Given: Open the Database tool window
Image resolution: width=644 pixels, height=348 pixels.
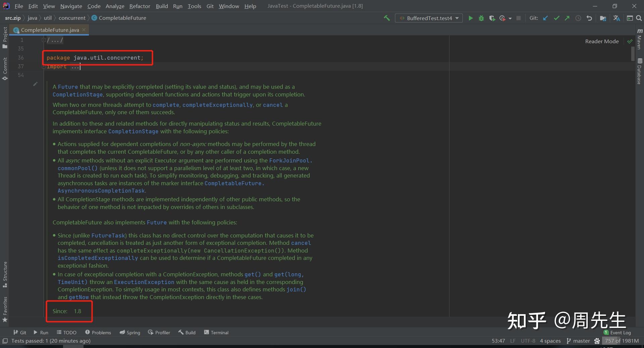Looking at the screenshot, I should [639, 71].
